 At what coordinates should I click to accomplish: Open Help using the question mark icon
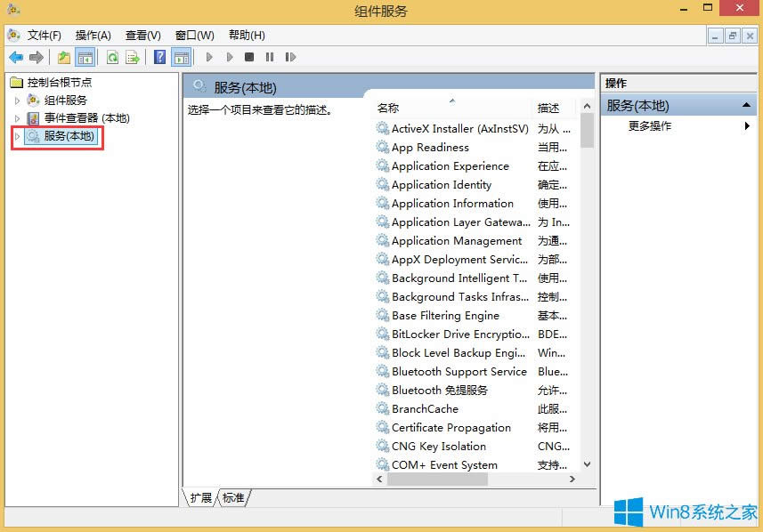pos(158,57)
